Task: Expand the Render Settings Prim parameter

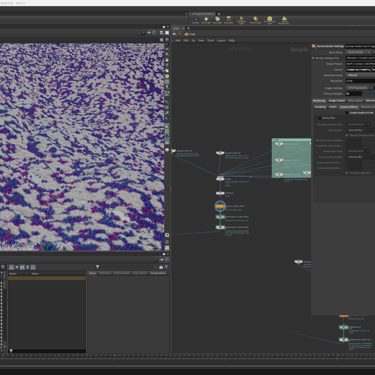Action: click(x=313, y=58)
